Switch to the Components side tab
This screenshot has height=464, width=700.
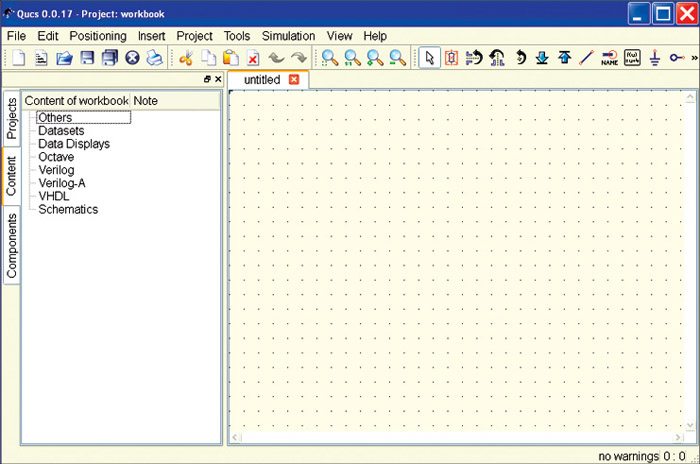click(x=12, y=246)
